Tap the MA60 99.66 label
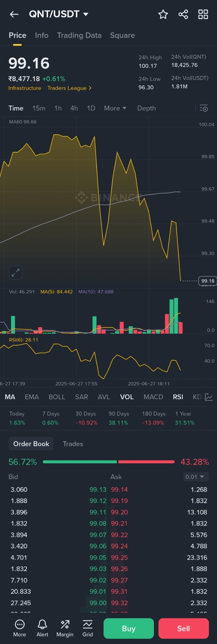 pos(23,122)
